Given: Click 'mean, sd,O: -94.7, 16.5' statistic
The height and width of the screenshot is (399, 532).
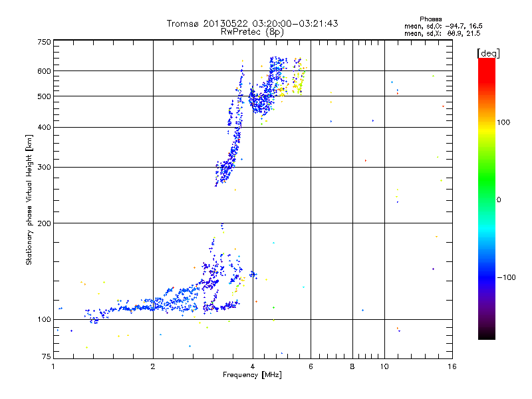Looking at the screenshot, I should pos(443,26).
